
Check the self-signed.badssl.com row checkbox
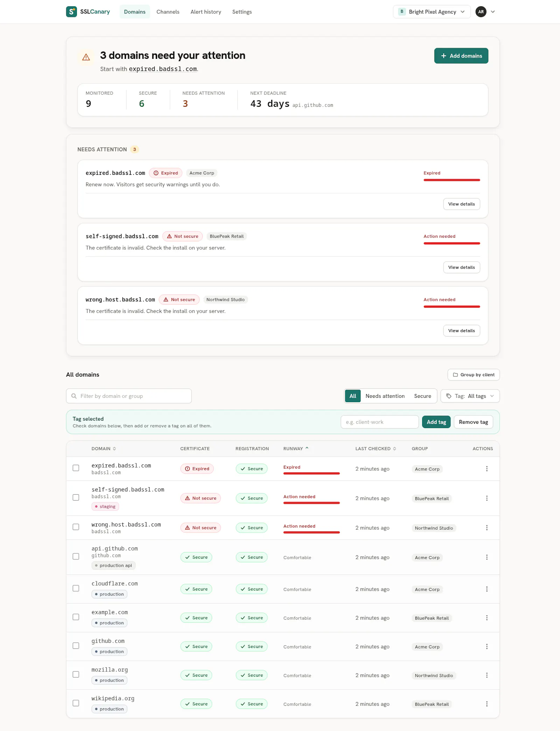click(x=76, y=497)
